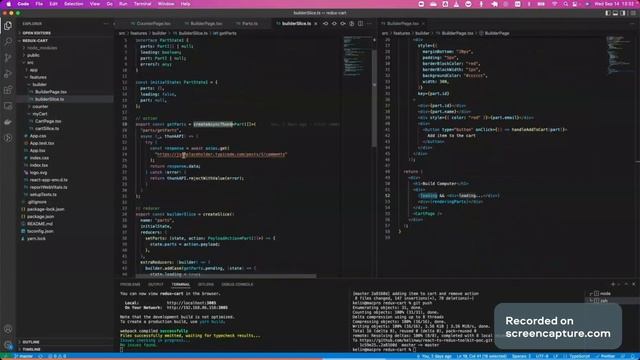Viewport: 640px width, 360px height.
Task: Select the BuilderPage.tsx tab in right editor group
Action: pos(403,24)
